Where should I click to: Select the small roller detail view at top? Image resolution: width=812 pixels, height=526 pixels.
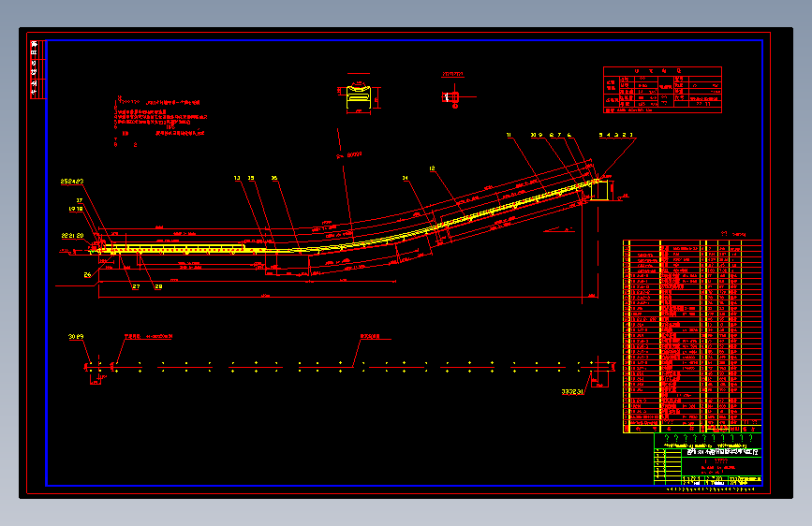(x=453, y=96)
